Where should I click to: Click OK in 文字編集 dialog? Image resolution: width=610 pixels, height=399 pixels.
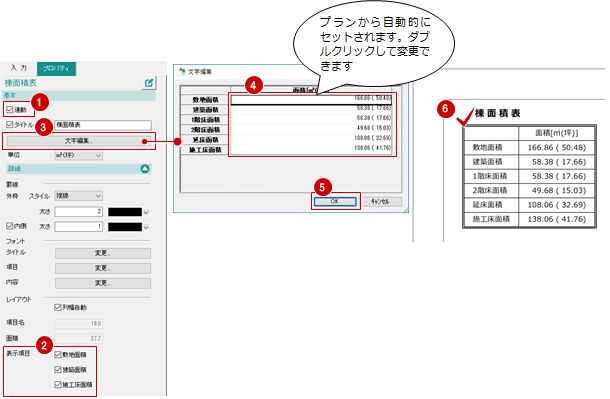pyautogui.click(x=335, y=201)
